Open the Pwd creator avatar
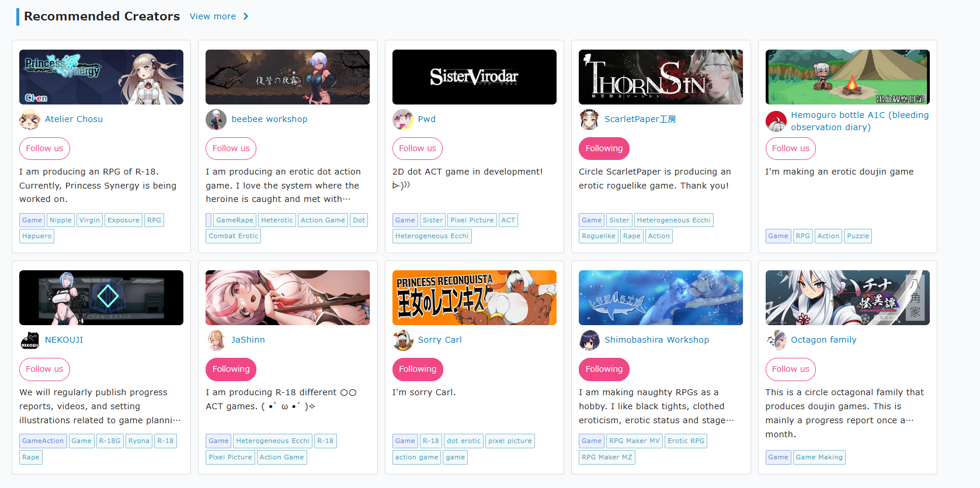 [403, 120]
